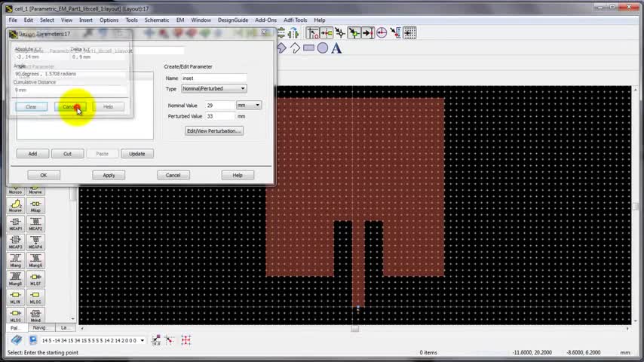Screen dimensions: 644x362
Task: Click the snap cursor icon in bottom toolbar
Action: 170,340
